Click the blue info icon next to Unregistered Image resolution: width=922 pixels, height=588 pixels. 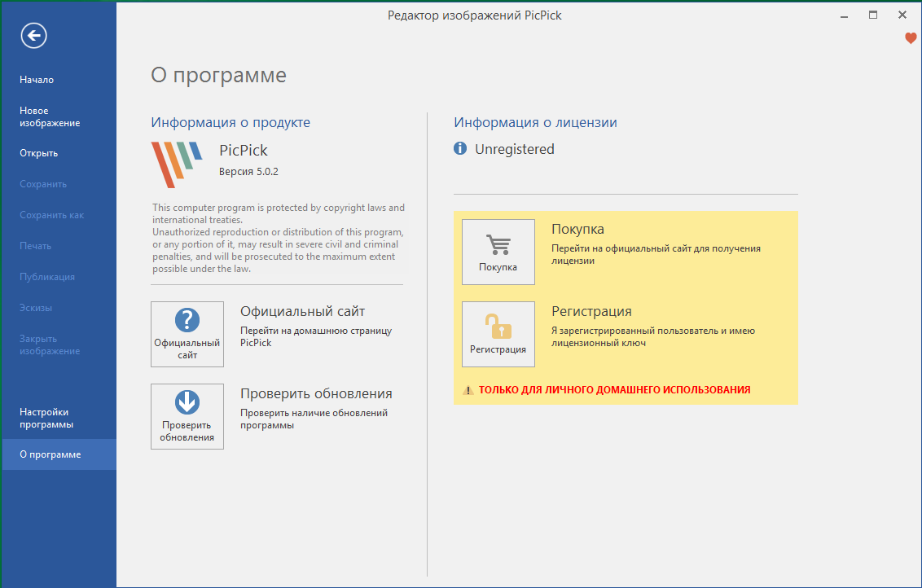[x=461, y=149]
